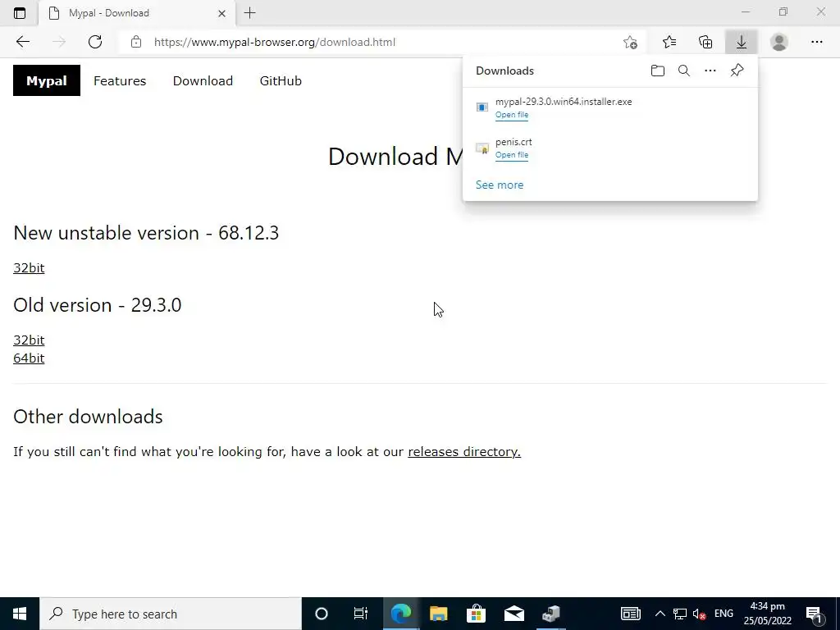840x630 pixels.
Task: Open Task View on taskbar
Action: coord(361,614)
